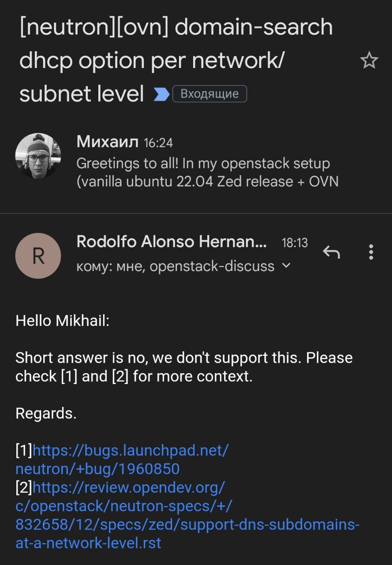Open the Входящие label

pyautogui.click(x=209, y=94)
